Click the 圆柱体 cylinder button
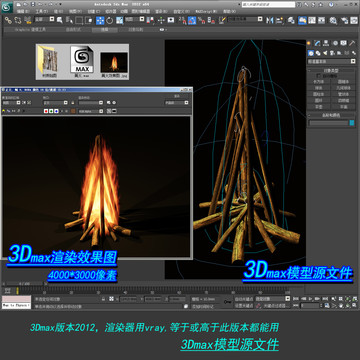The image size is (360, 360). [319, 94]
